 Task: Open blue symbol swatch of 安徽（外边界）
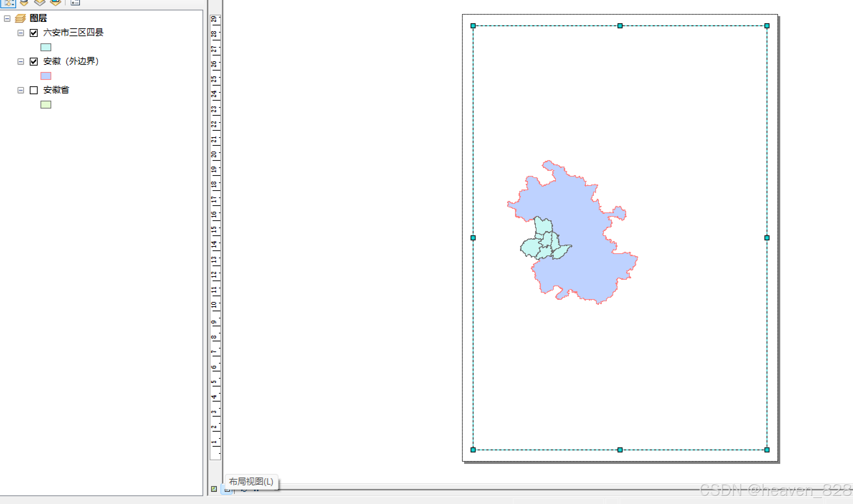tap(46, 76)
